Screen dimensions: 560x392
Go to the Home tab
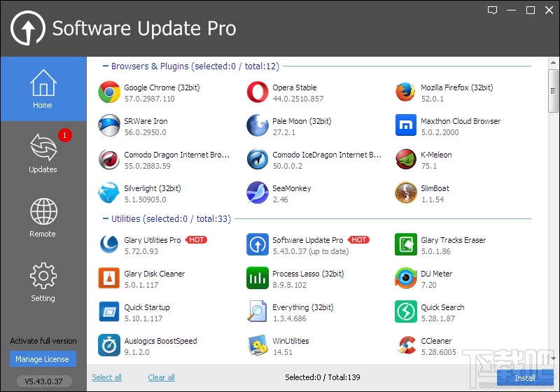tap(43, 89)
